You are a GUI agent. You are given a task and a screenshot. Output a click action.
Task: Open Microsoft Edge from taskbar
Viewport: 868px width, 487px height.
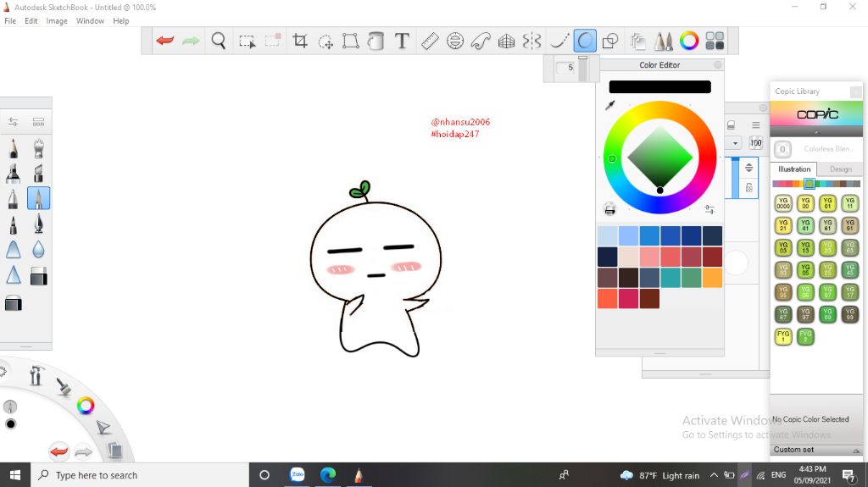pos(328,475)
